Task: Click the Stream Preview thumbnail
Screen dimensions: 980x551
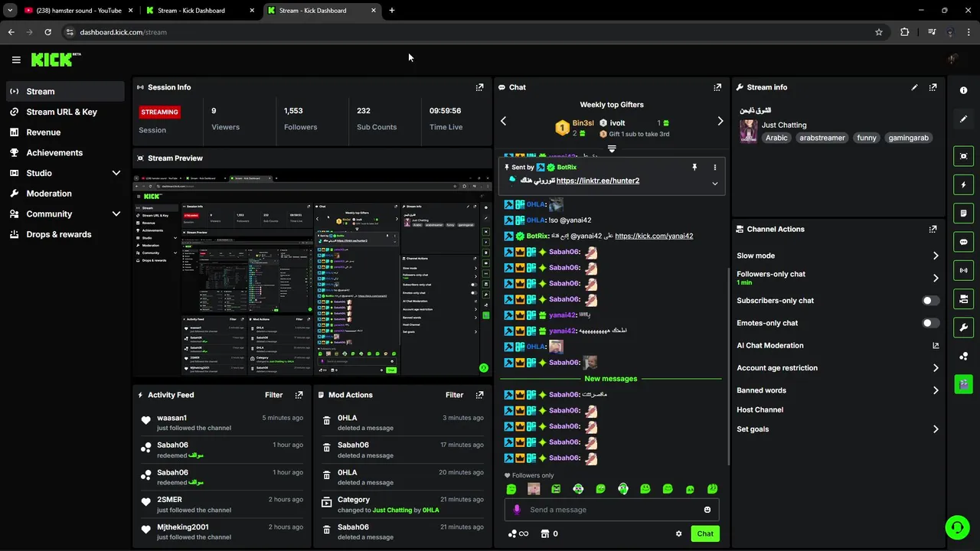Action: (x=312, y=275)
